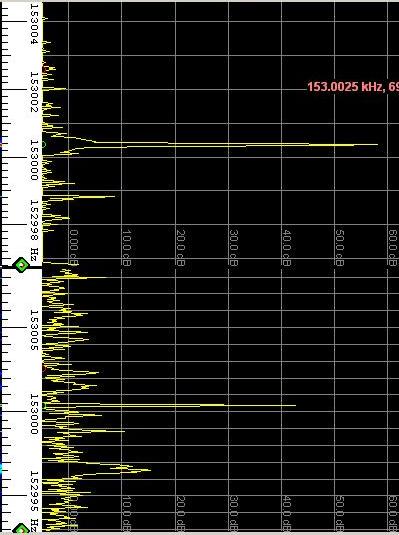The image size is (399, 535).
Task: Click the green diamond marker below the 152998 Hz label
Action: click(21, 265)
